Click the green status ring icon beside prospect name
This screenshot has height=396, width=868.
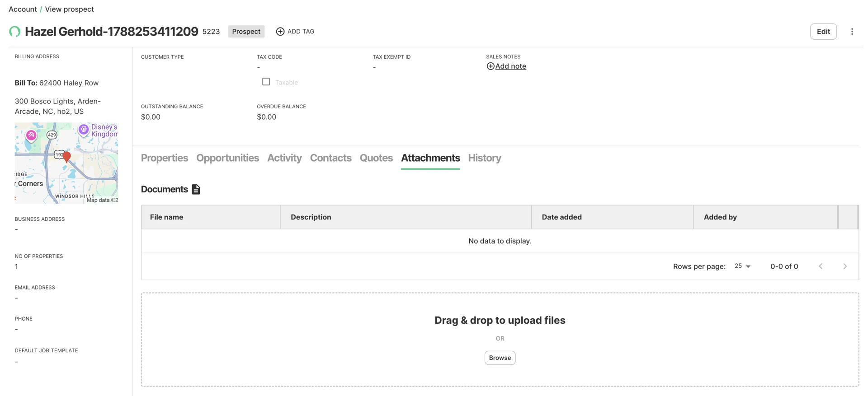pyautogui.click(x=14, y=31)
